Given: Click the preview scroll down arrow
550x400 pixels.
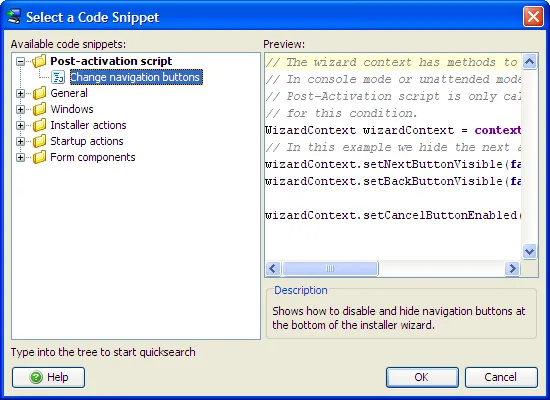Looking at the screenshot, I should [529, 252].
